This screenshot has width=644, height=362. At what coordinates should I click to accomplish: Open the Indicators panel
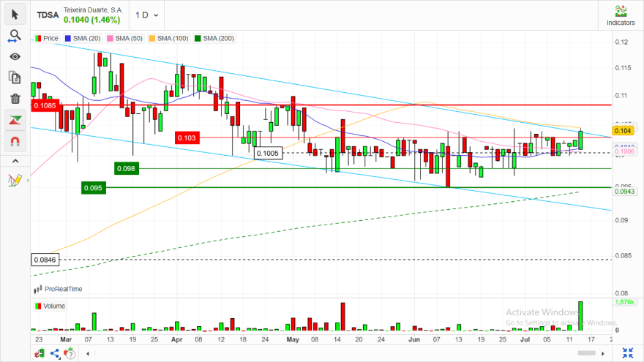click(621, 15)
